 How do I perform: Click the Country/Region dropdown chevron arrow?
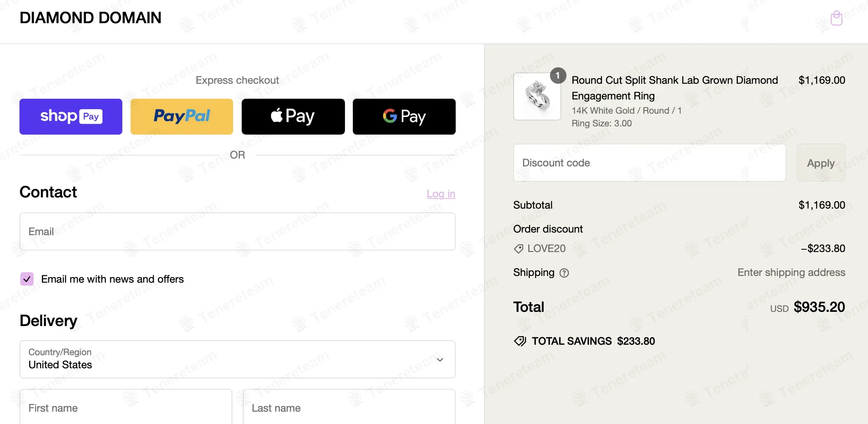[440, 360]
